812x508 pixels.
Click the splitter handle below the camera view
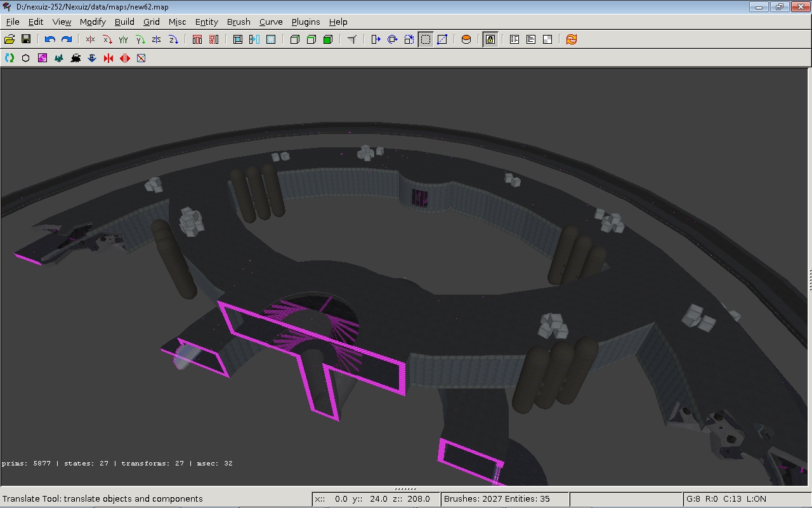(405, 488)
